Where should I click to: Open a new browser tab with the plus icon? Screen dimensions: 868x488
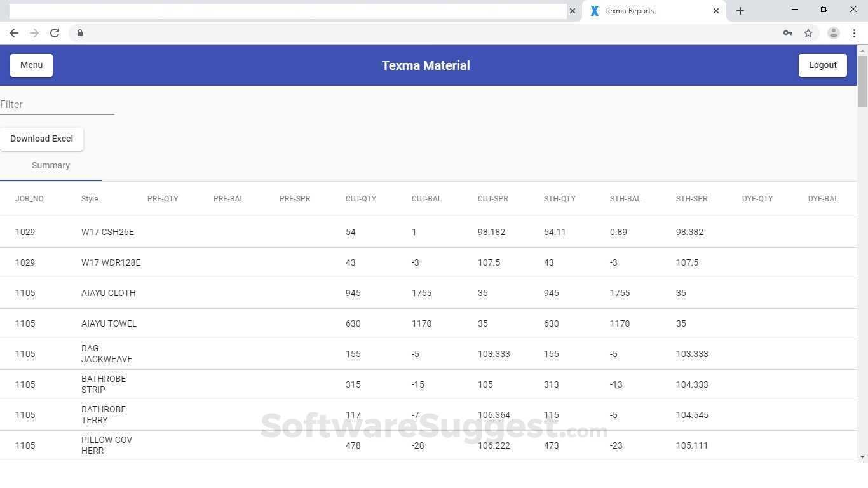point(740,10)
